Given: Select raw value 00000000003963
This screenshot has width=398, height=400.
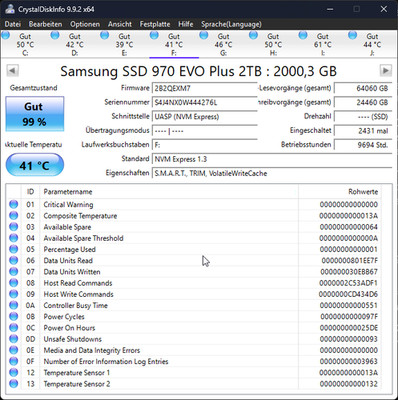Looking at the screenshot, I should pyautogui.click(x=349, y=361).
